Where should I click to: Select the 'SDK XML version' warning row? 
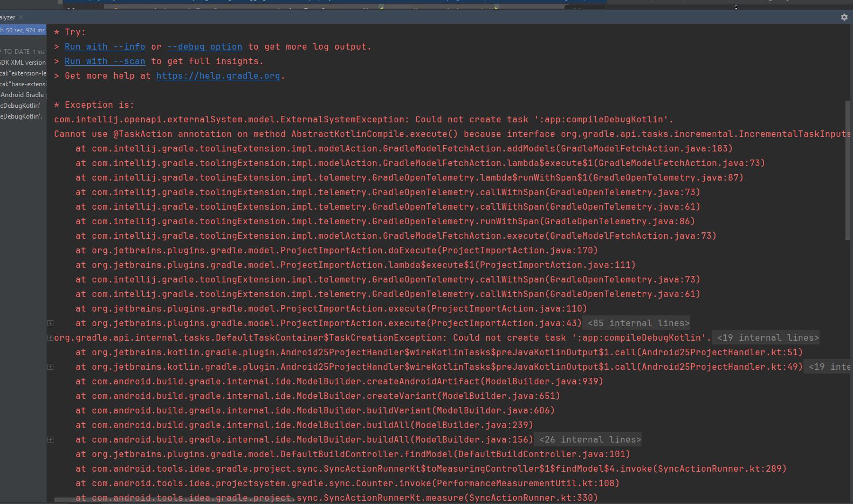click(x=23, y=63)
